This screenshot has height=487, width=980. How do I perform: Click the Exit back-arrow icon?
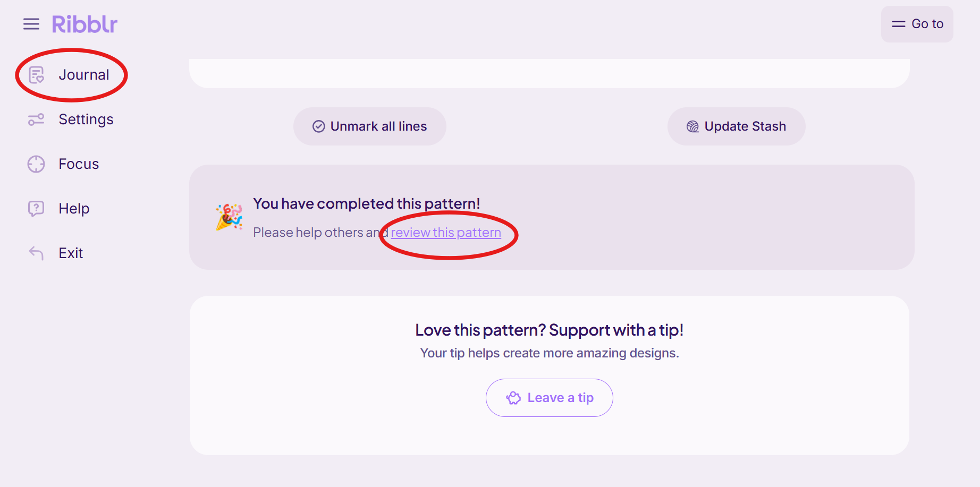tap(36, 253)
